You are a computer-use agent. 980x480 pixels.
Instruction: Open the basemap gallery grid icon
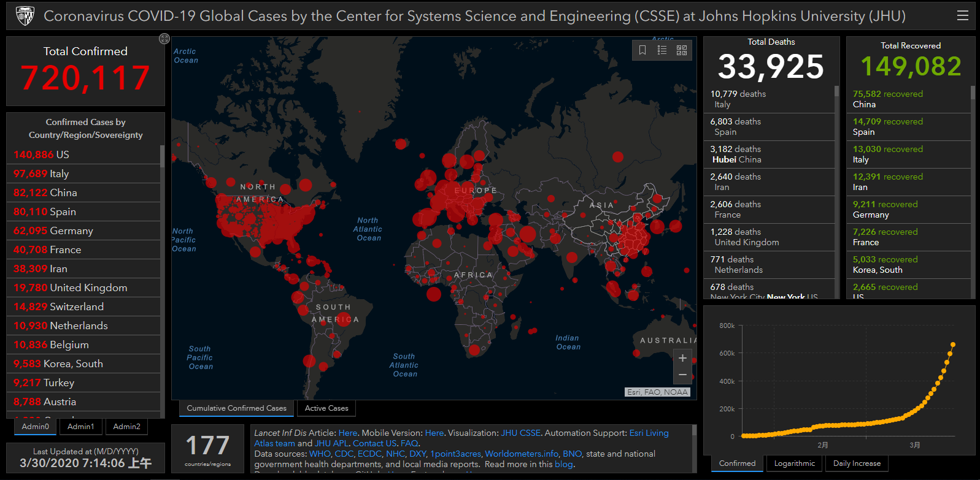[x=682, y=50]
